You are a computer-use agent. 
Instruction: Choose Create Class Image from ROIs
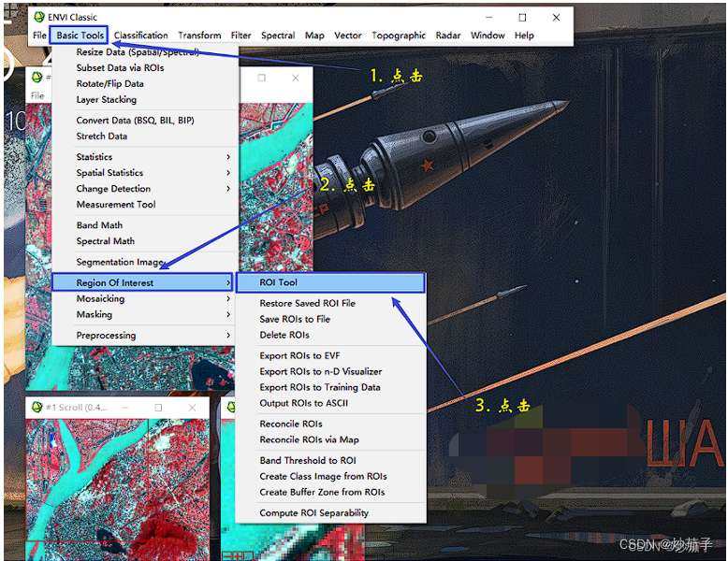click(330, 476)
